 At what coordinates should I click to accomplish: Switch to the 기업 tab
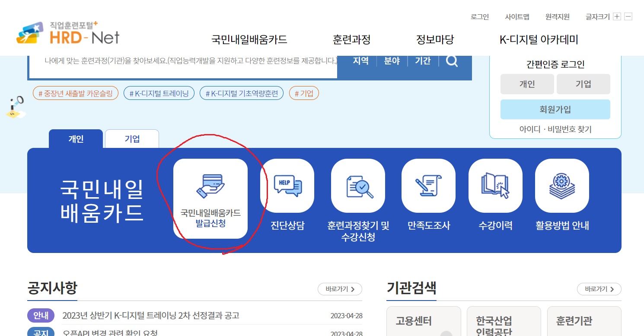click(132, 139)
